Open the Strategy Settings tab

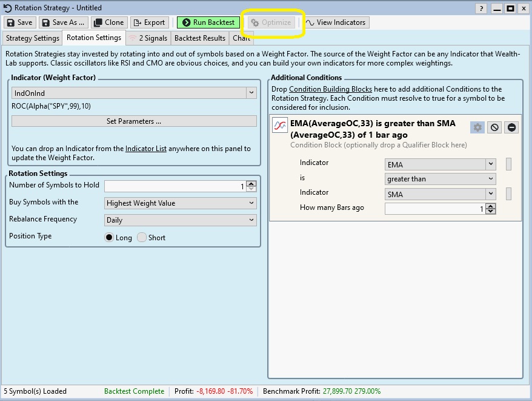(x=33, y=38)
